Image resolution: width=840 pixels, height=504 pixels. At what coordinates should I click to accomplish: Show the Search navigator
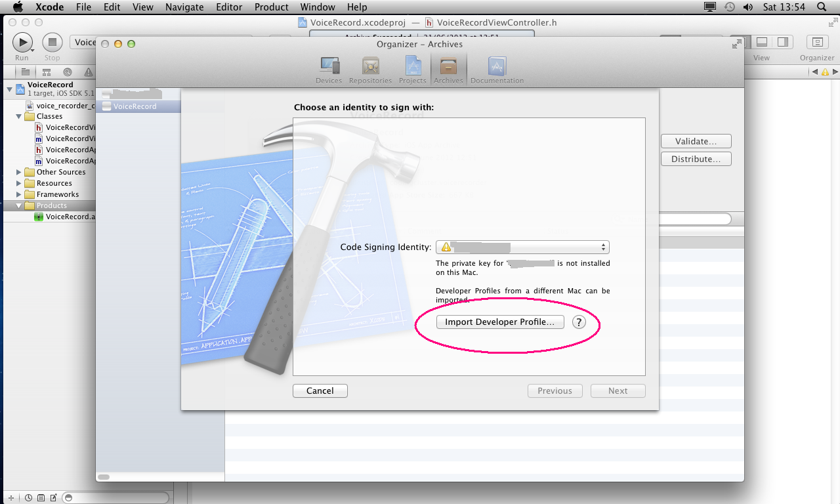pyautogui.click(x=68, y=72)
